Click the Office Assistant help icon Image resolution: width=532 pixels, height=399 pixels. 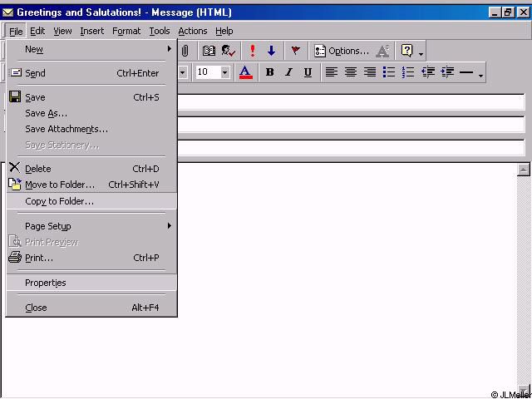pos(406,51)
